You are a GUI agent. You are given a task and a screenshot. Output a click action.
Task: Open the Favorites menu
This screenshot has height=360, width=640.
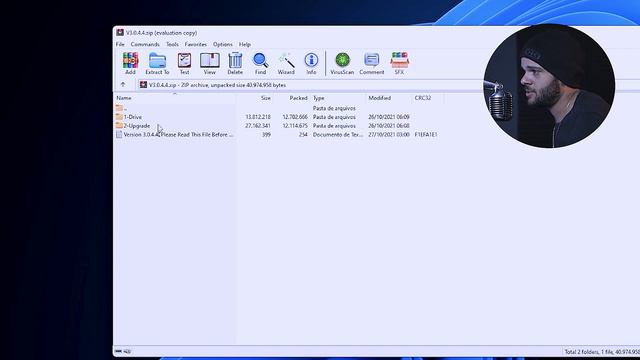pos(196,44)
